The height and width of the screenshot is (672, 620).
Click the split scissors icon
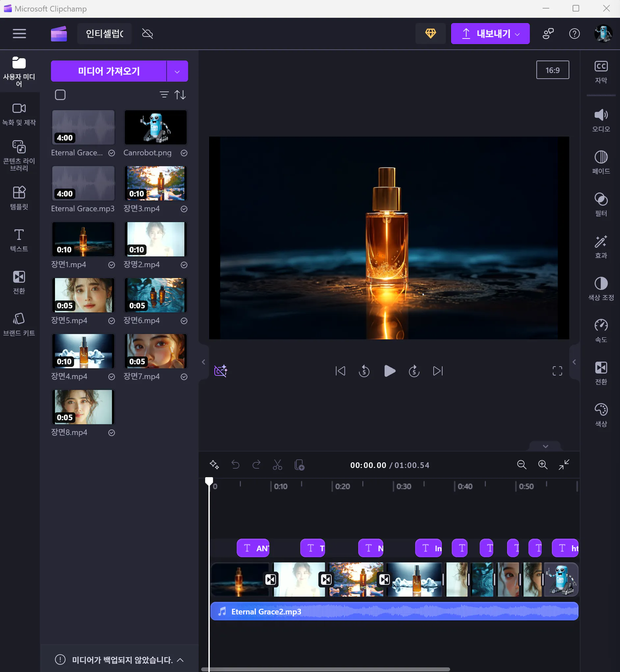(x=277, y=465)
